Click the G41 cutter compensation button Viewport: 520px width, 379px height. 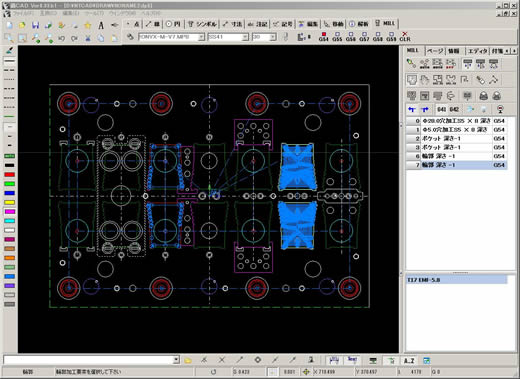click(441, 109)
